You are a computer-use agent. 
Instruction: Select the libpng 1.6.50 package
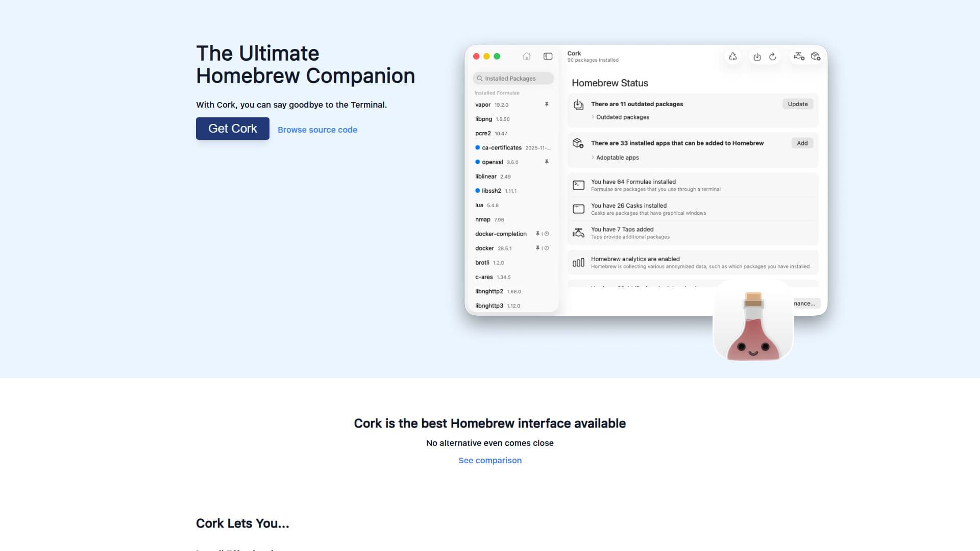512,119
